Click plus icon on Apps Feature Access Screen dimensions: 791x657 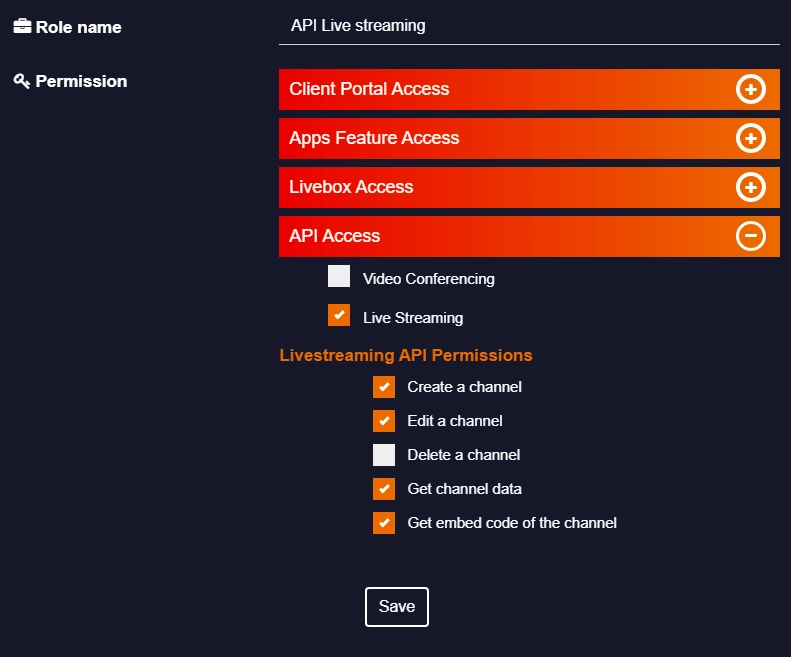click(751, 138)
